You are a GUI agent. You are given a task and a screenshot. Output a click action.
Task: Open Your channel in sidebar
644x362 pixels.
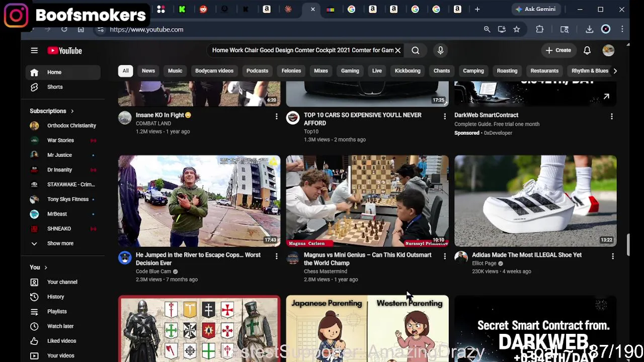63,282
